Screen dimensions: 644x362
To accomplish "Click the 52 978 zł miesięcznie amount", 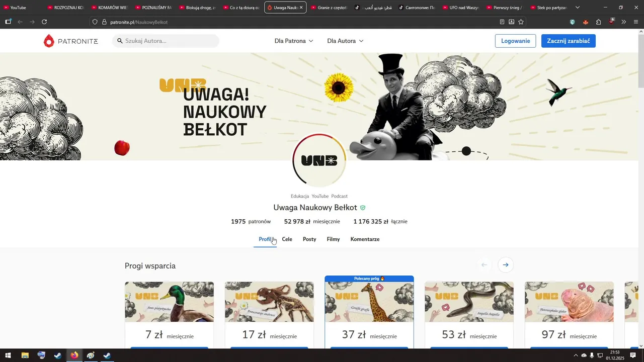I will tap(312, 222).
